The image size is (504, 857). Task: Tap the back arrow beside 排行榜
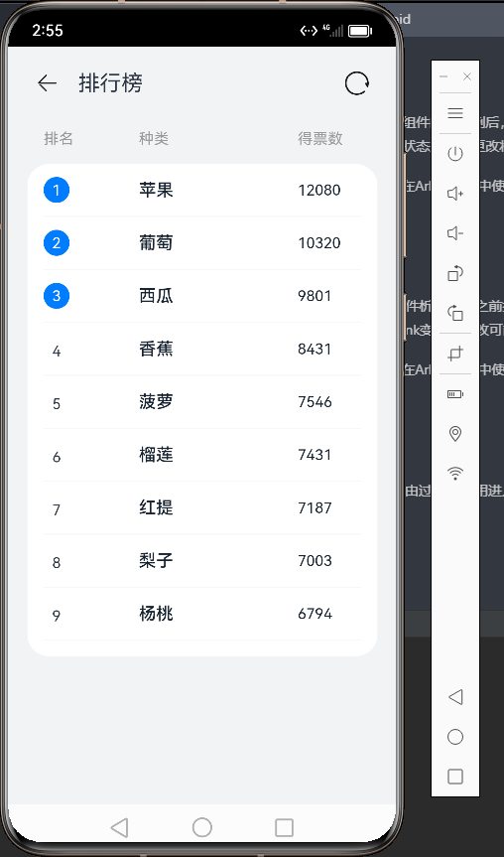[x=48, y=83]
